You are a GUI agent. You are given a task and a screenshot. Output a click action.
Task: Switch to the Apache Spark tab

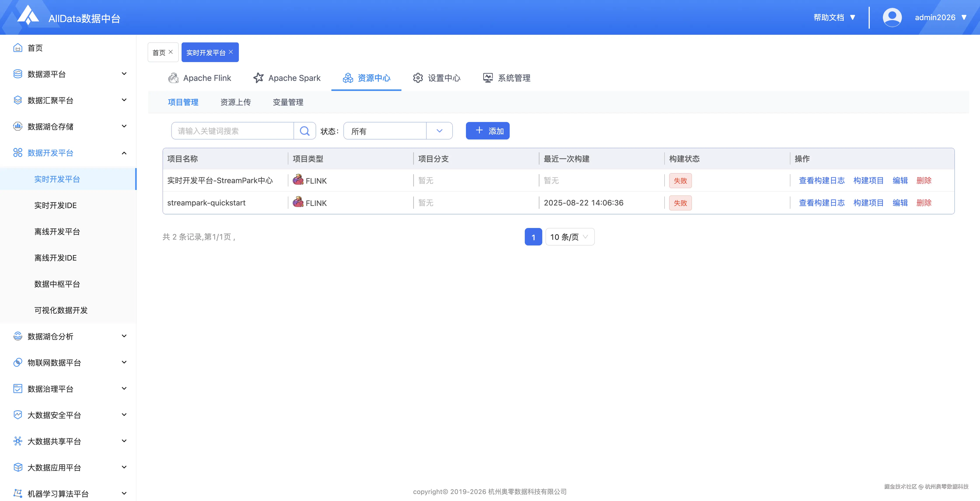pos(287,78)
